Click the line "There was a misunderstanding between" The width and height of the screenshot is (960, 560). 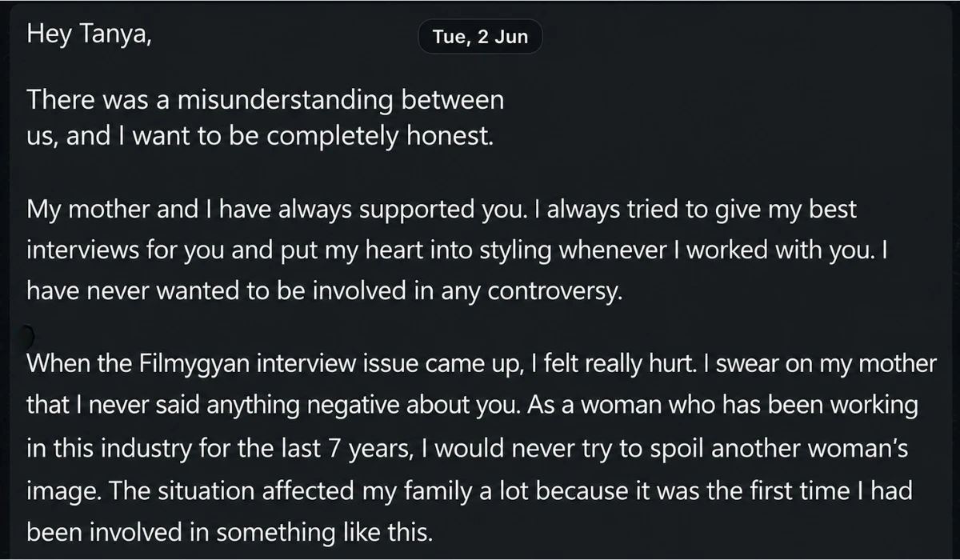point(266,101)
